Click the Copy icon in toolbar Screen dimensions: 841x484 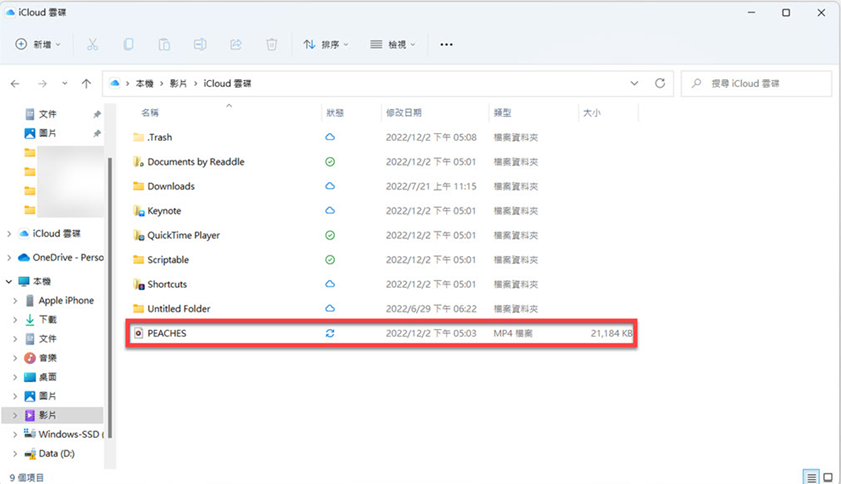128,45
